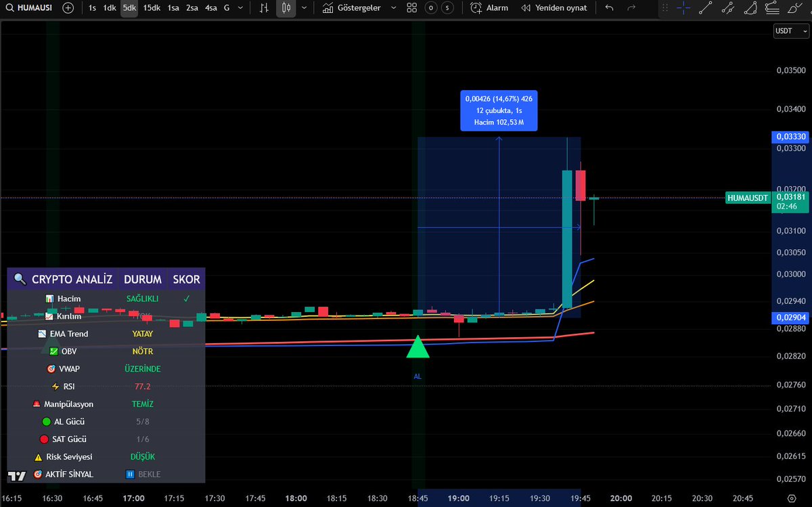Viewport: 812px width, 507px height.
Task: Grab the drawing toolbar drag handle
Action: 666,8
